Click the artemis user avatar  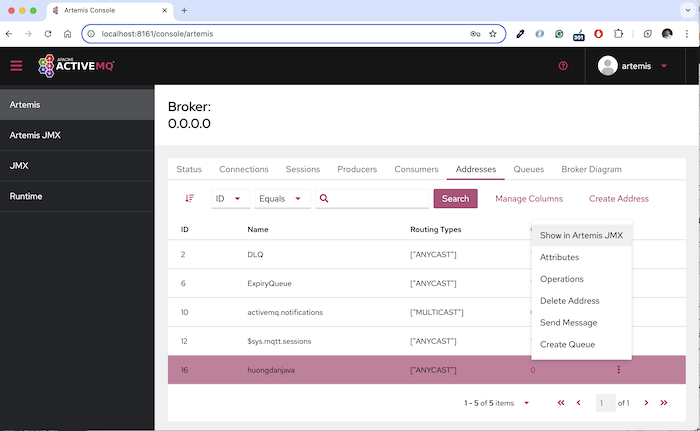pos(608,66)
